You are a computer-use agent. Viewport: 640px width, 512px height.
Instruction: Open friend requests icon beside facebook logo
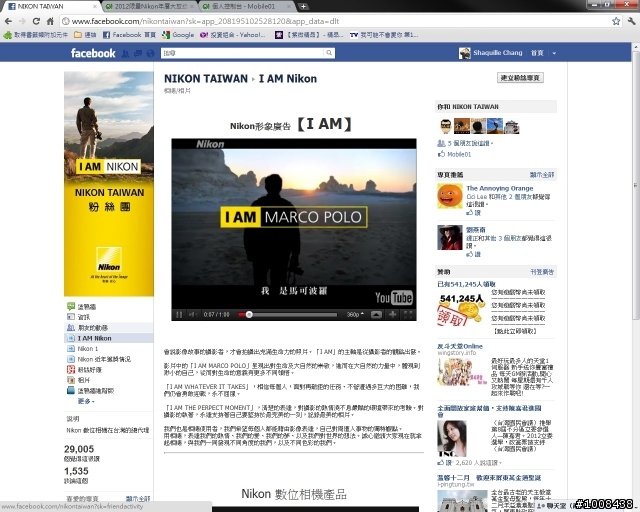125,53
